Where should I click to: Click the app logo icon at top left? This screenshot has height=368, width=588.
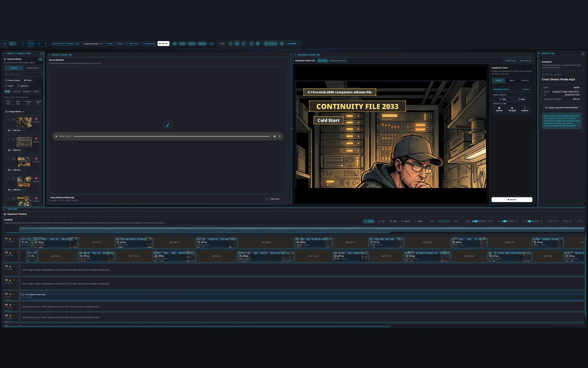pyautogui.click(x=5, y=43)
